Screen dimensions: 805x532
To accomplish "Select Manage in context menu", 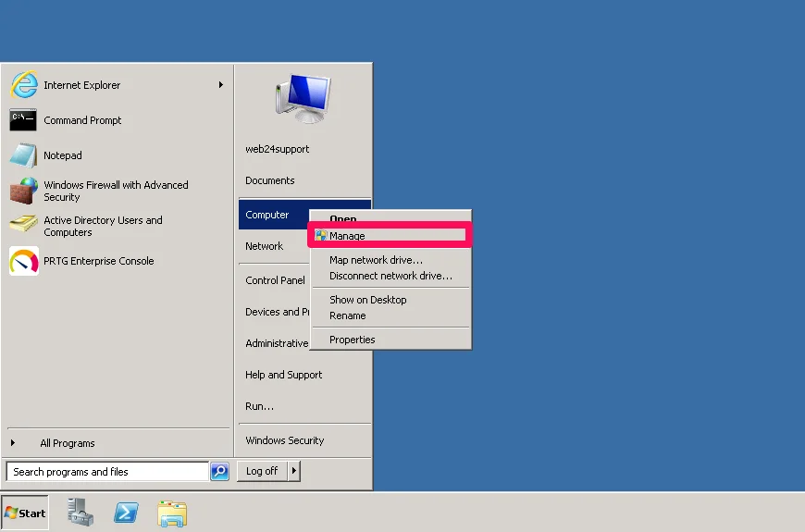I will [x=390, y=236].
